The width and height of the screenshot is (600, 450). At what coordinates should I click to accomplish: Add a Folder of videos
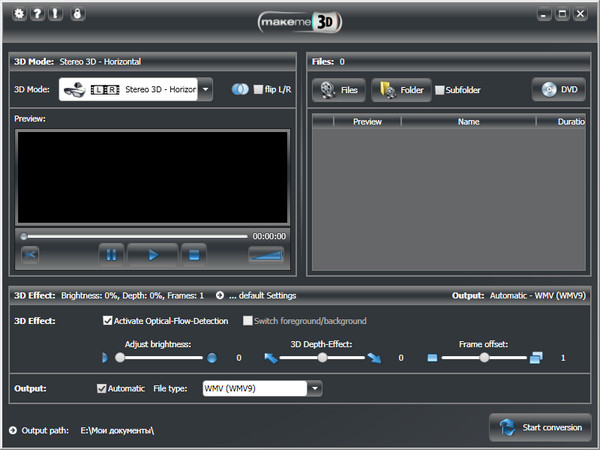pos(401,90)
